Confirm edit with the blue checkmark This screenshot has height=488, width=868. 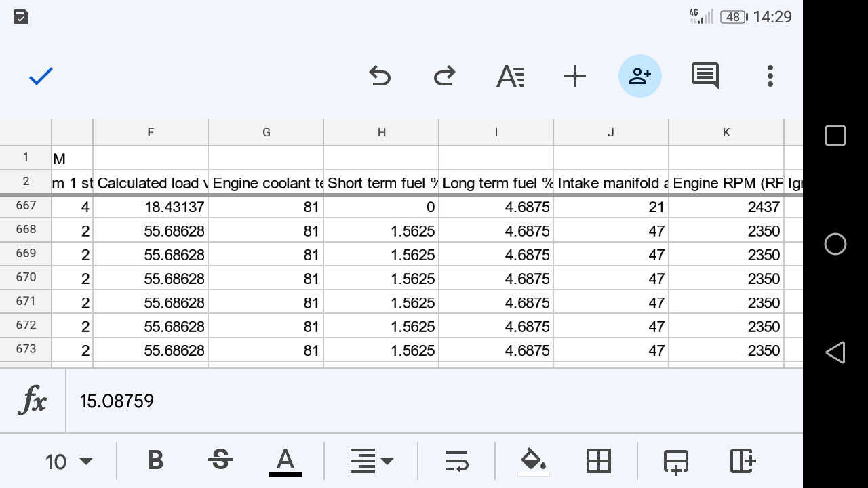pos(41,76)
